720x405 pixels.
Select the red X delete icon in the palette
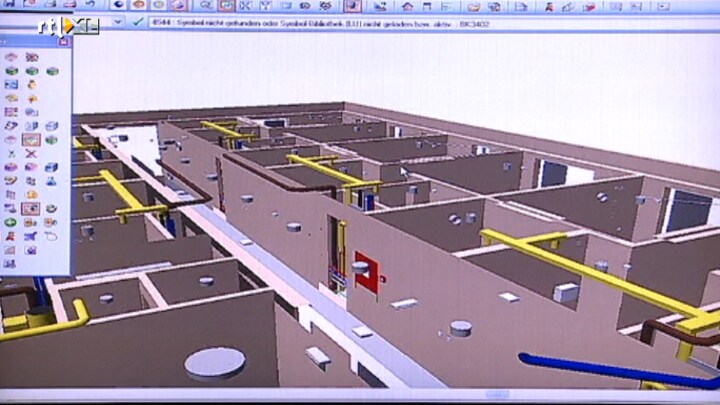point(31,153)
